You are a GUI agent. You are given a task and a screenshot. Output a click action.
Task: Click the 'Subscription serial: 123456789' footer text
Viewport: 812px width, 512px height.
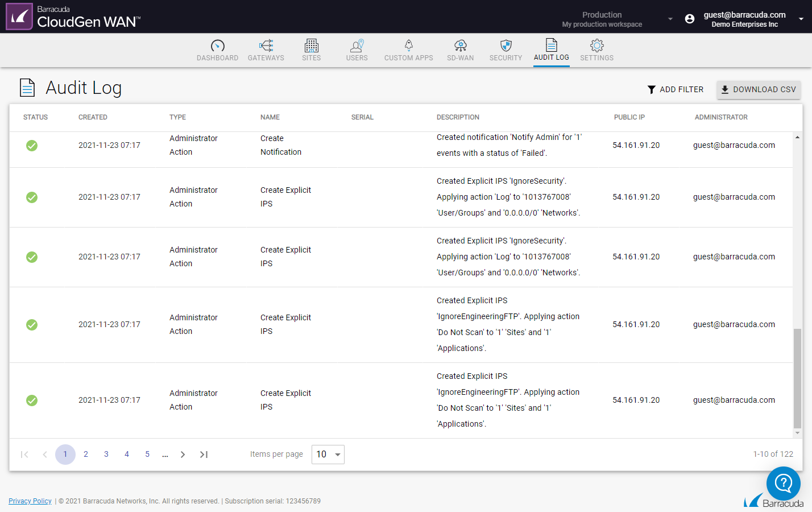(272, 501)
